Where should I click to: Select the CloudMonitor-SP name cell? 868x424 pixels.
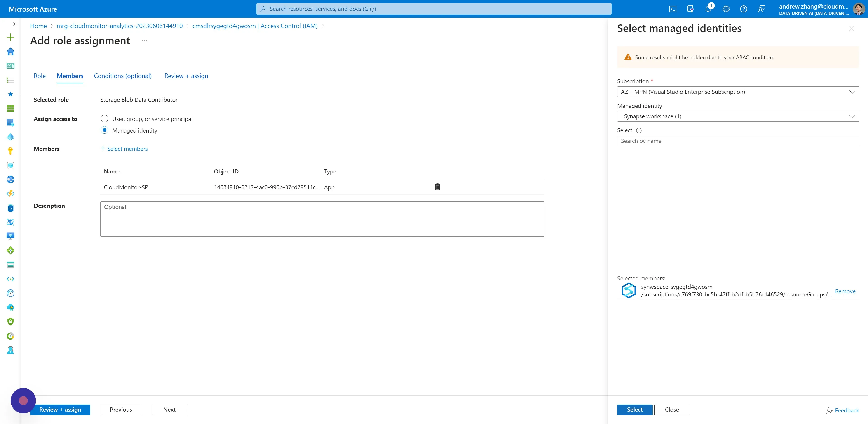126,187
